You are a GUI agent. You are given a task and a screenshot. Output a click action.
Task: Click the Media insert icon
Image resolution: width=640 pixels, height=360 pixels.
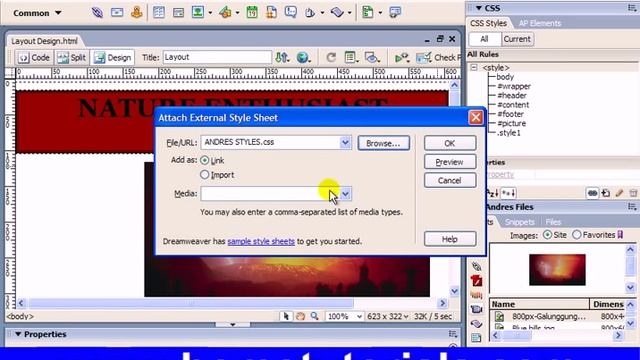tap(225, 13)
